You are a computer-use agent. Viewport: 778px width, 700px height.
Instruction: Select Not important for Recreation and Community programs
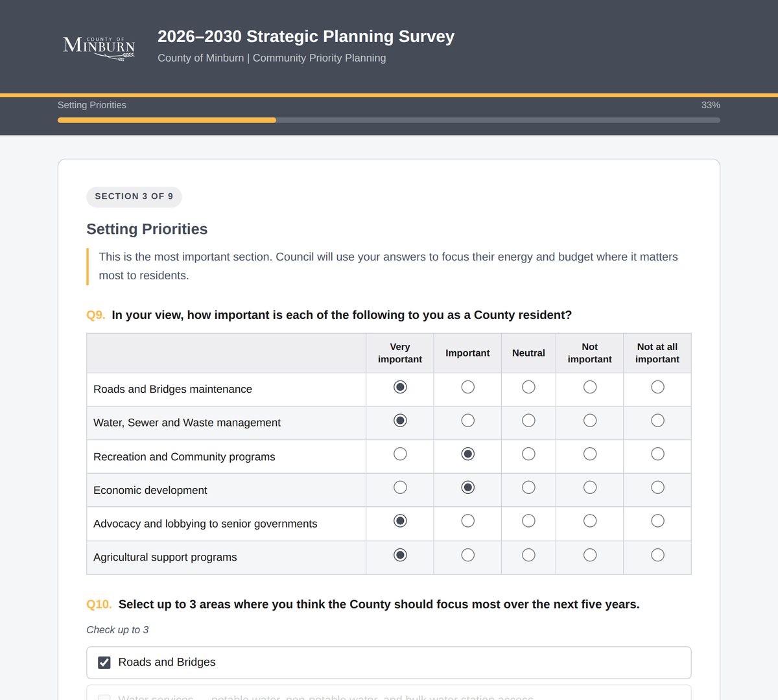tap(590, 454)
